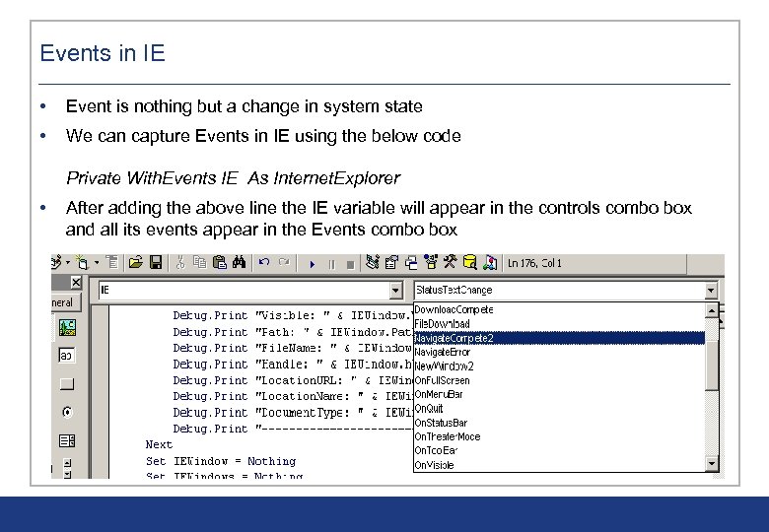This screenshot has width=769, height=532.
Task: Click the Debug.Print "DocumentType: " code line
Action: pyautogui.click(x=293, y=413)
